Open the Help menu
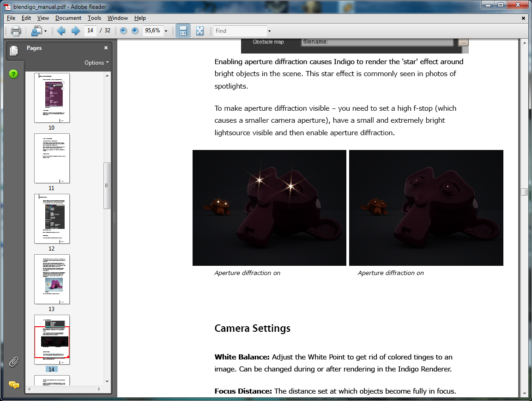Image resolution: width=532 pixels, height=401 pixels. click(140, 18)
